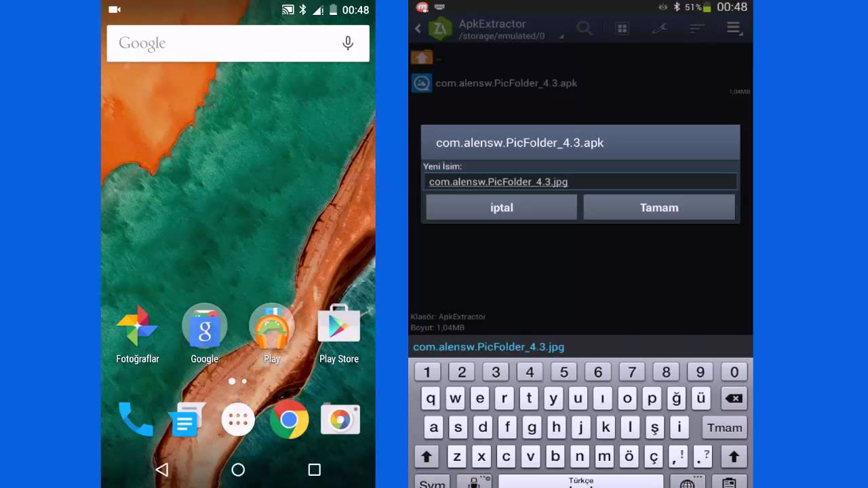Tap the Recents square navigation button
Viewport: 868px width, 488px height.
[x=314, y=470]
